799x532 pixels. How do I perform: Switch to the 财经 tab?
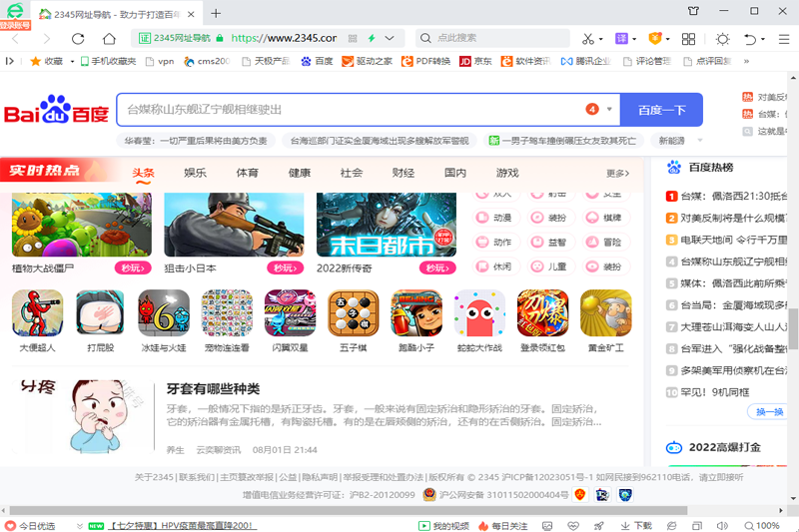403,173
